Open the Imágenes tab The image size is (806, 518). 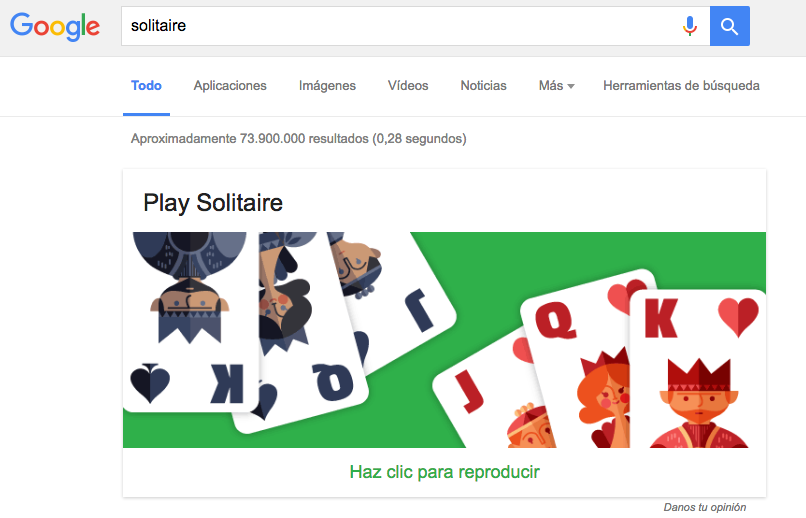tap(327, 86)
